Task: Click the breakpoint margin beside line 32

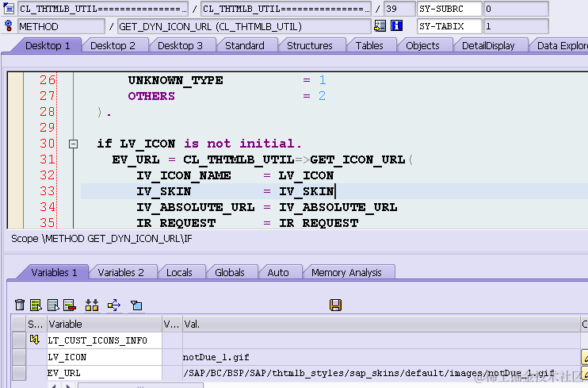Action: (15, 175)
